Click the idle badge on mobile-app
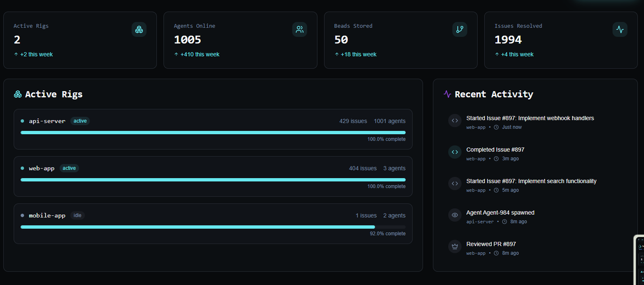The width and height of the screenshot is (644, 285). pyautogui.click(x=77, y=215)
